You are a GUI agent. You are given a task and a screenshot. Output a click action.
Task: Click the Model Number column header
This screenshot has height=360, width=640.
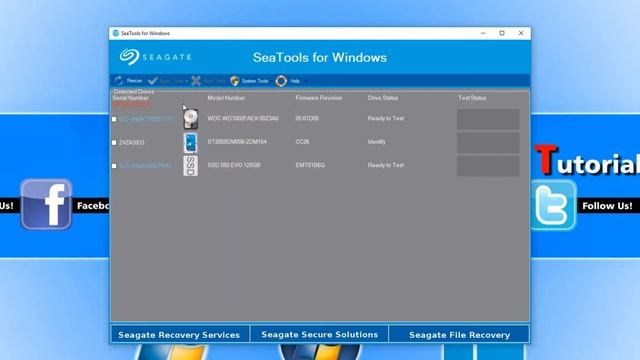coord(226,98)
